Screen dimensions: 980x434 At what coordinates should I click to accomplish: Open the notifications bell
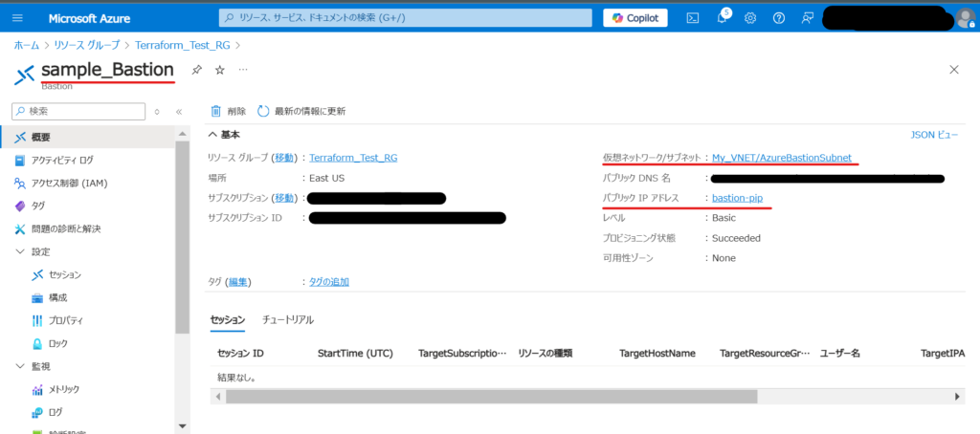coord(722,18)
